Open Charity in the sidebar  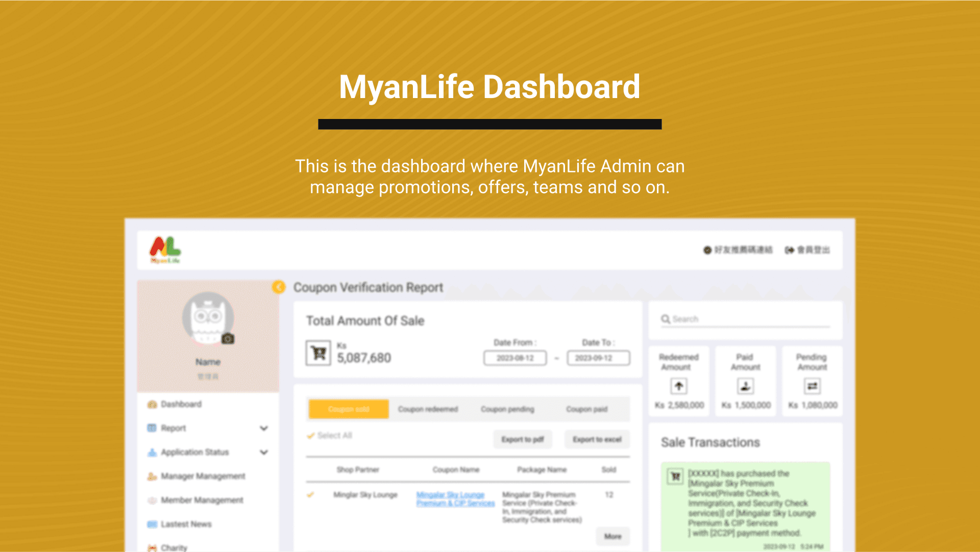[x=174, y=547]
